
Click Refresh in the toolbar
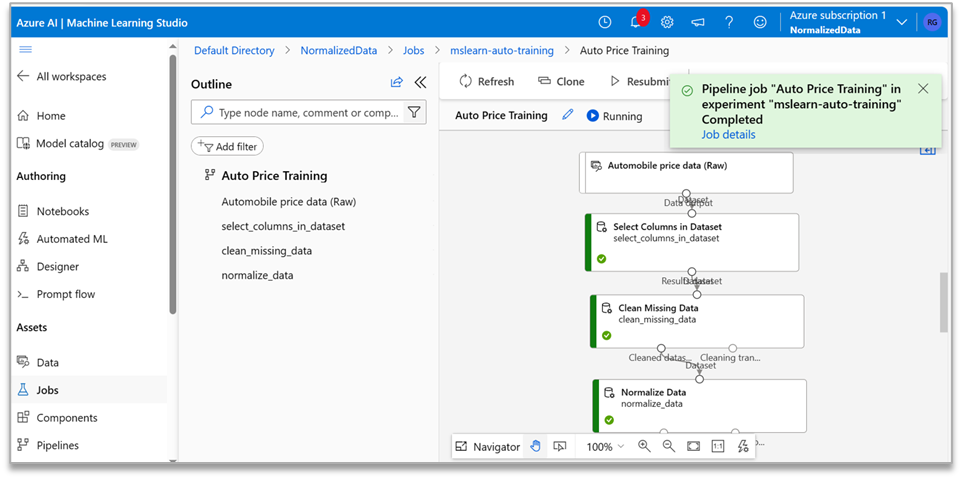(x=487, y=82)
